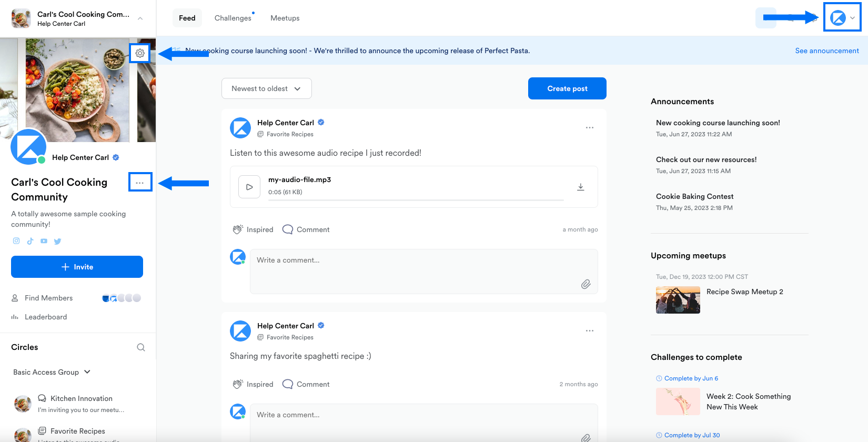Open profile avatar dropdown in top right
Viewport: 868px width, 442px height.
(x=842, y=18)
